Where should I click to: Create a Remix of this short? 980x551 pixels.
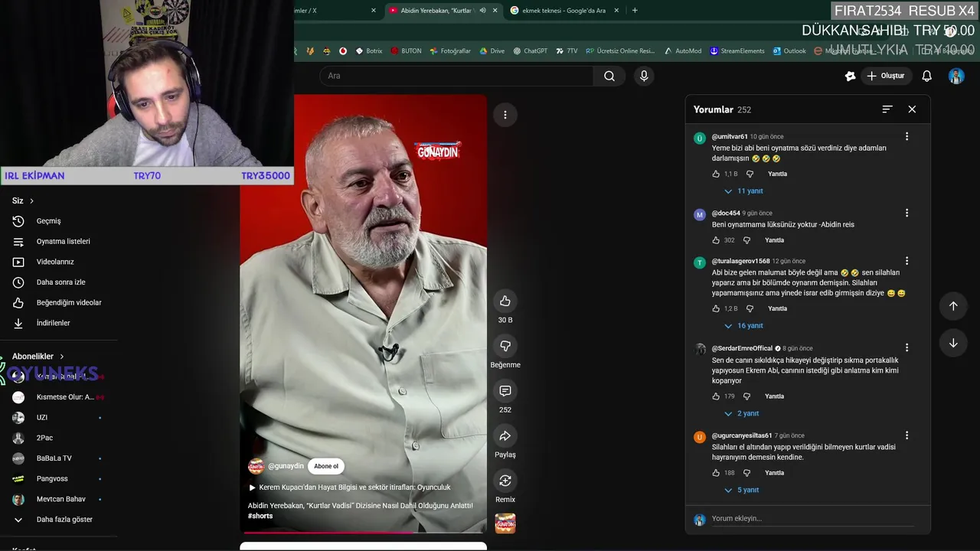505,481
